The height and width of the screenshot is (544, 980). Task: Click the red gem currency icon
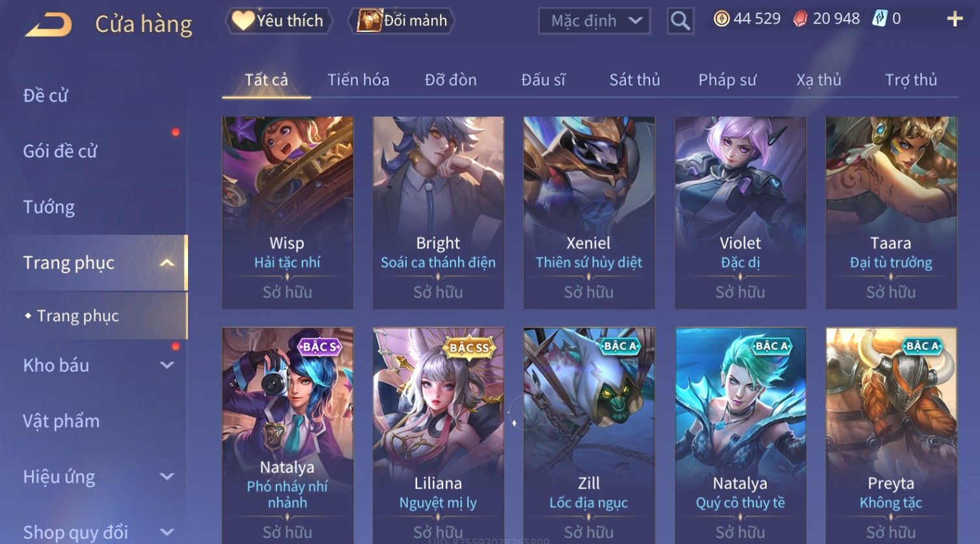800,19
